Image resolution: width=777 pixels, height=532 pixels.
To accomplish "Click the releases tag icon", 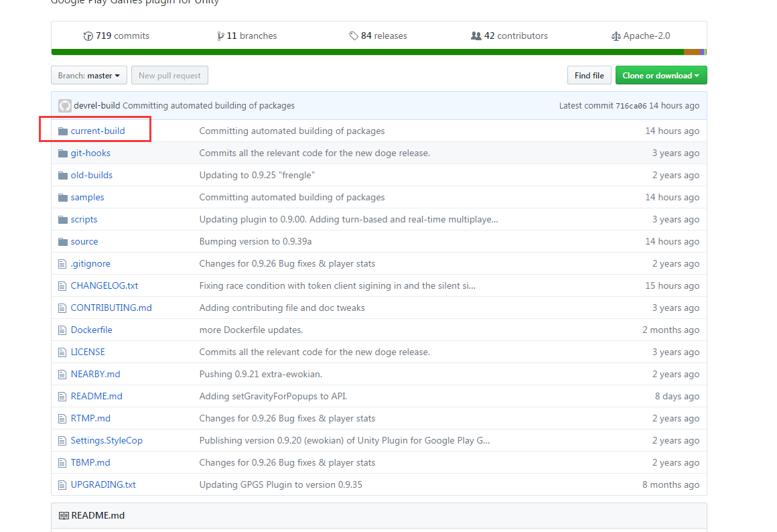I will tap(354, 36).
